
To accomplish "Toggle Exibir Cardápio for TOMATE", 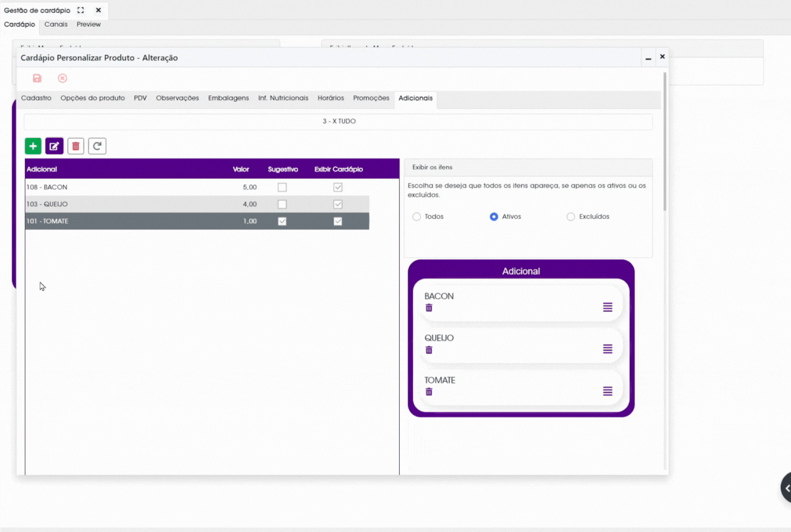I will [x=338, y=221].
